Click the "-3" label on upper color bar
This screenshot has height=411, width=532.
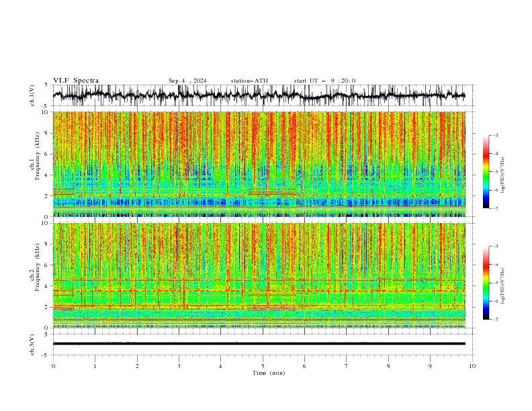[x=496, y=135]
